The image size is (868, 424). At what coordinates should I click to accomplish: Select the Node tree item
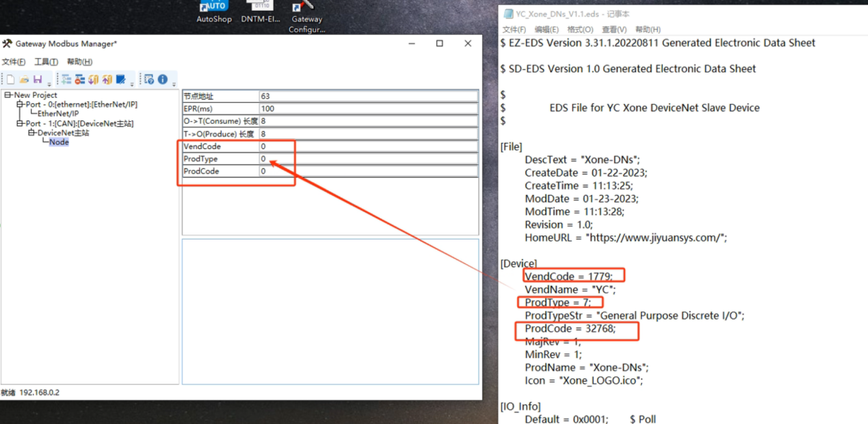59,142
